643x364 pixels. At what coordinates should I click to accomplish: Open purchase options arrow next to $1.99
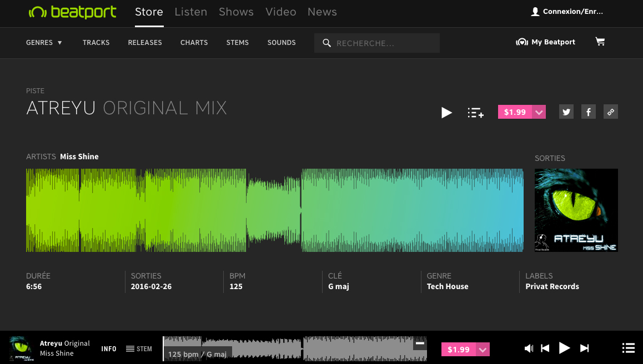point(539,112)
